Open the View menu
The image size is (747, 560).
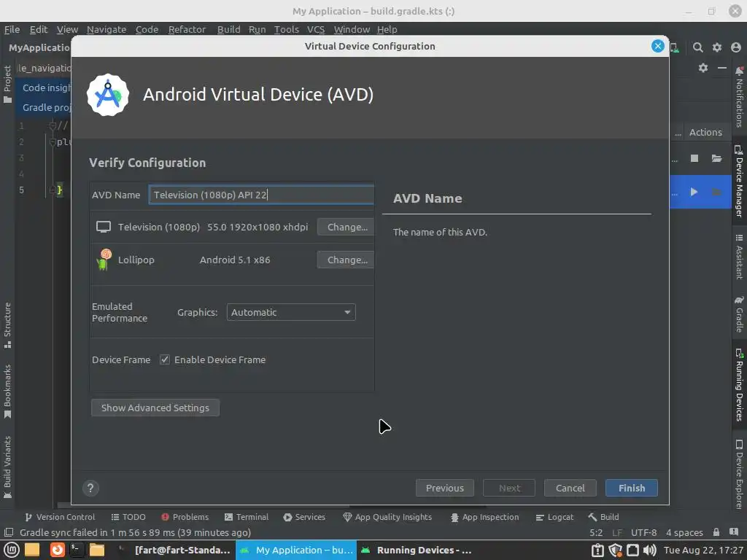tap(67, 29)
